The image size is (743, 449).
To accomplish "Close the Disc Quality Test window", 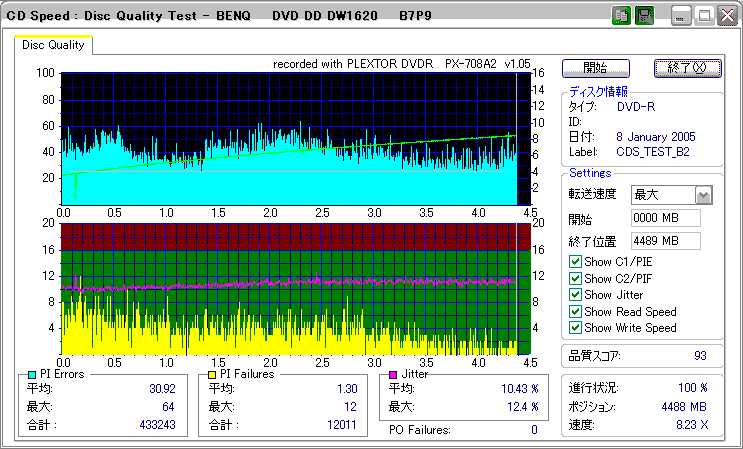I will pyautogui.click(x=725, y=15).
